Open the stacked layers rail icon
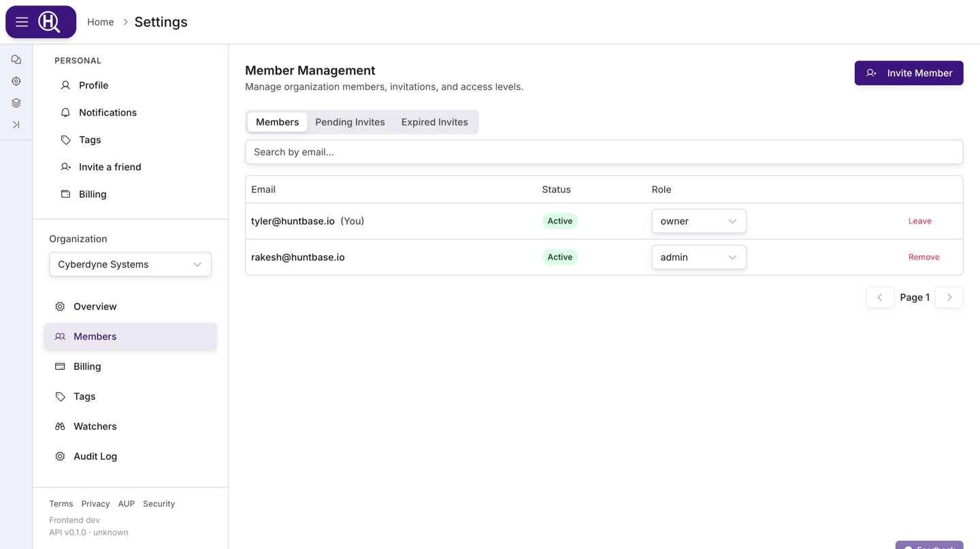The width and height of the screenshot is (980, 549). click(16, 103)
